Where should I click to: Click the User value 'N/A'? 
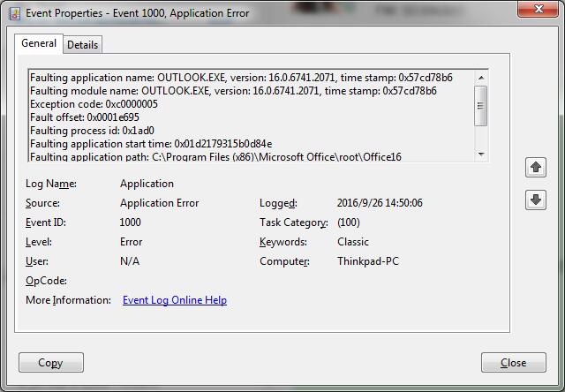click(130, 261)
